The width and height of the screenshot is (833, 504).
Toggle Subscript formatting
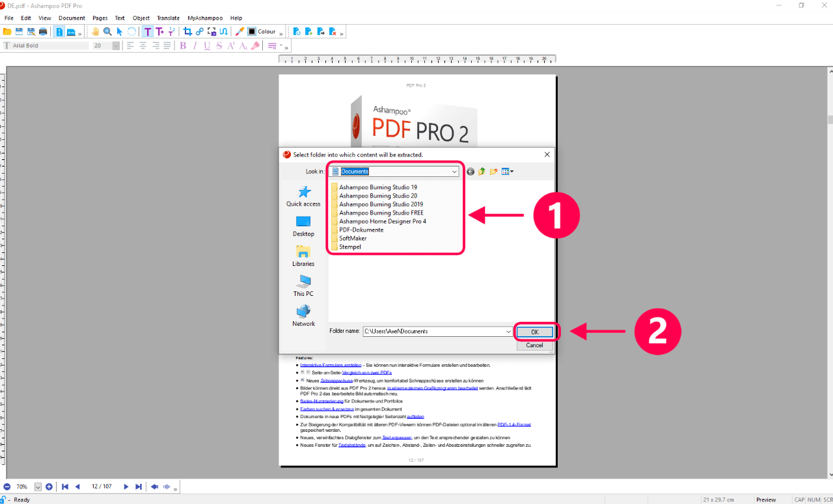coord(243,46)
